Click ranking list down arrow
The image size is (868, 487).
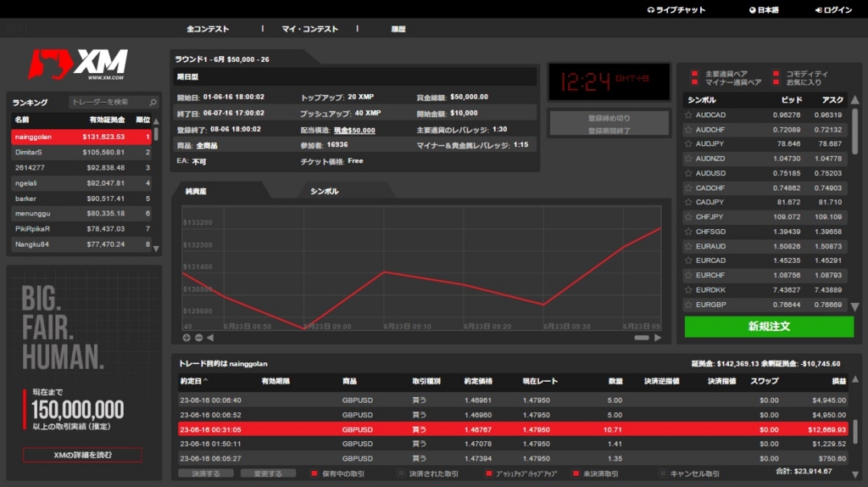(156, 249)
